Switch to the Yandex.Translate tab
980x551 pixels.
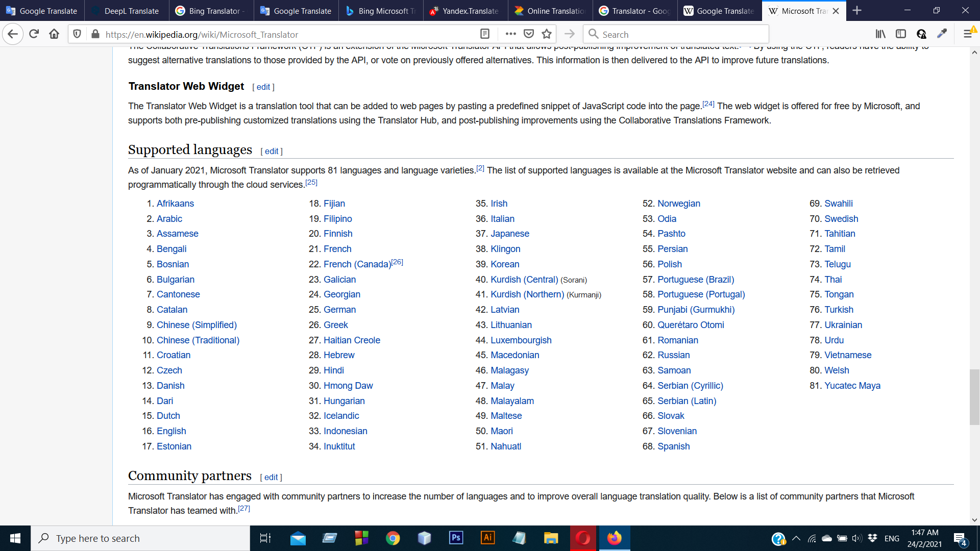pyautogui.click(x=465, y=11)
